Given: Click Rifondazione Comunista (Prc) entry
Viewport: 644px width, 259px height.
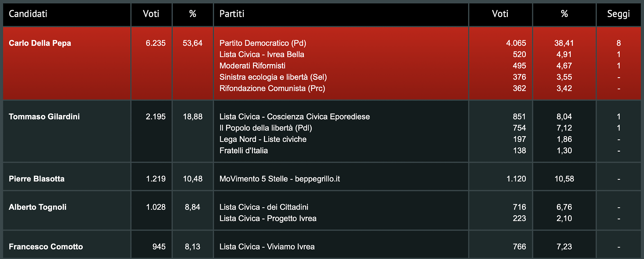Looking at the screenshot, I should coord(272,89).
